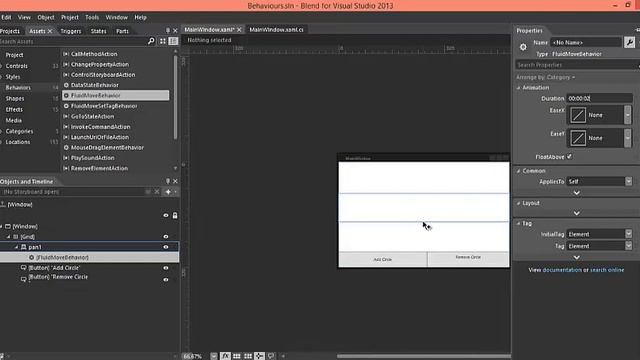Click the artboard horizontal scrollbar
640x360 pixels.
tap(423, 356)
